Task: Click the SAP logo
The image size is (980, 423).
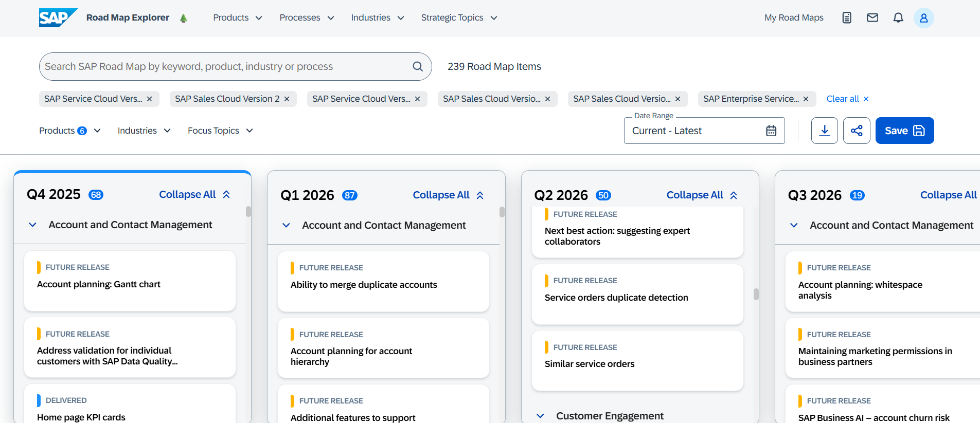Action: pos(58,17)
